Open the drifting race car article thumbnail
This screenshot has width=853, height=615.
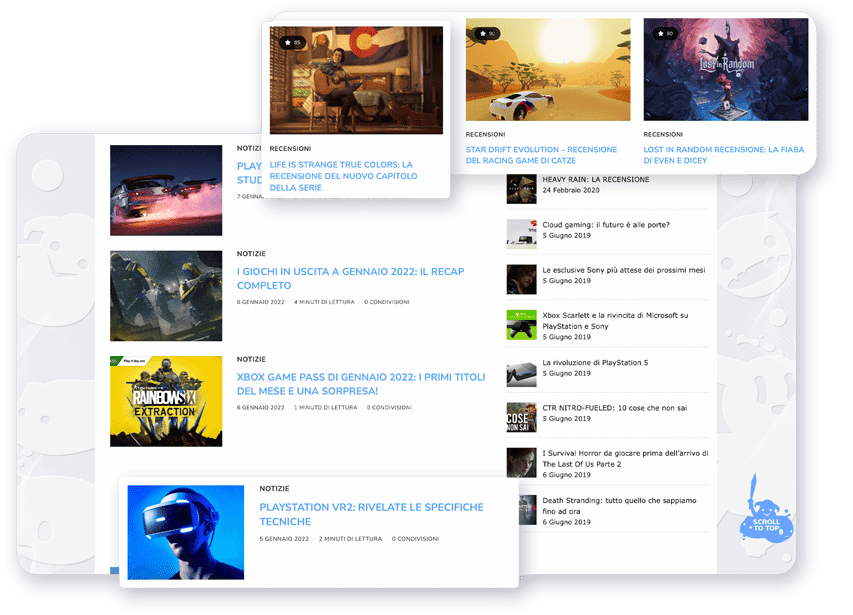point(166,190)
